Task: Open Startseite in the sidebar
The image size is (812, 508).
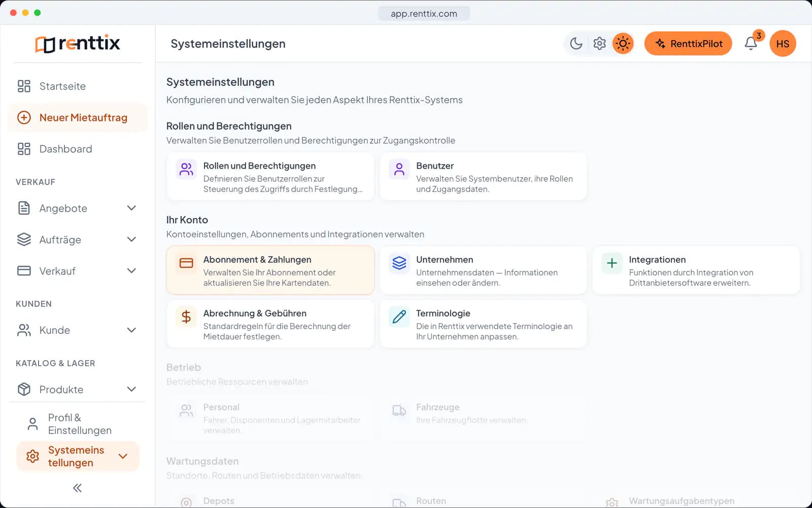Action: point(78,86)
